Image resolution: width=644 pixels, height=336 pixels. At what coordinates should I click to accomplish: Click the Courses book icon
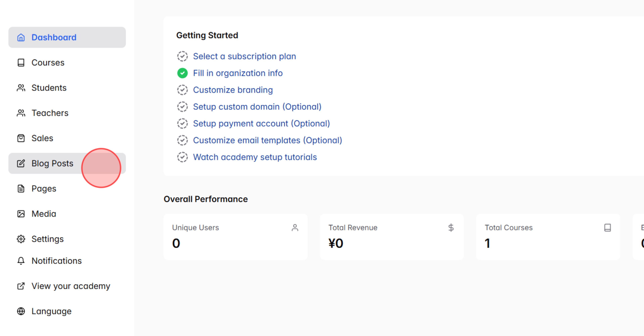21,62
